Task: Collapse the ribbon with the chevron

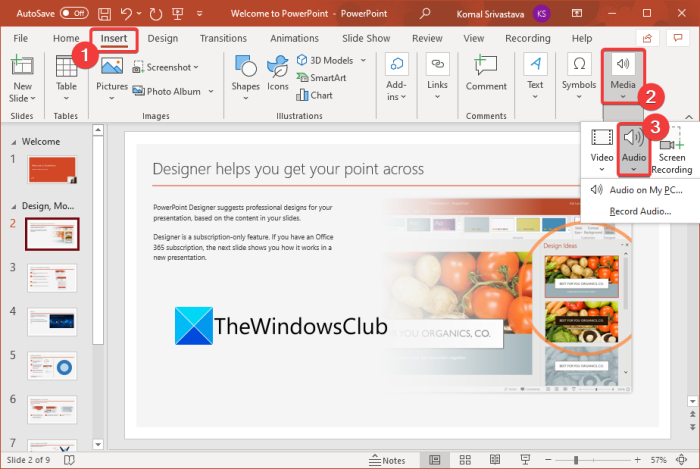Action: (689, 117)
